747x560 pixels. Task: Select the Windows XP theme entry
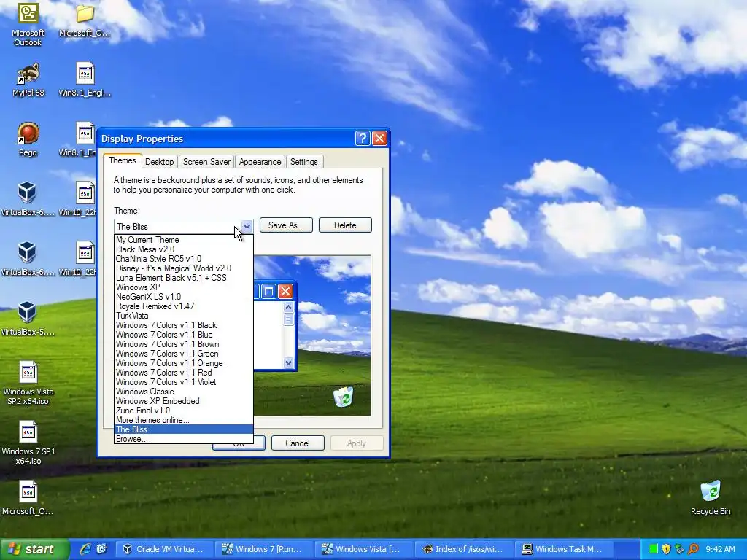(183, 287)
